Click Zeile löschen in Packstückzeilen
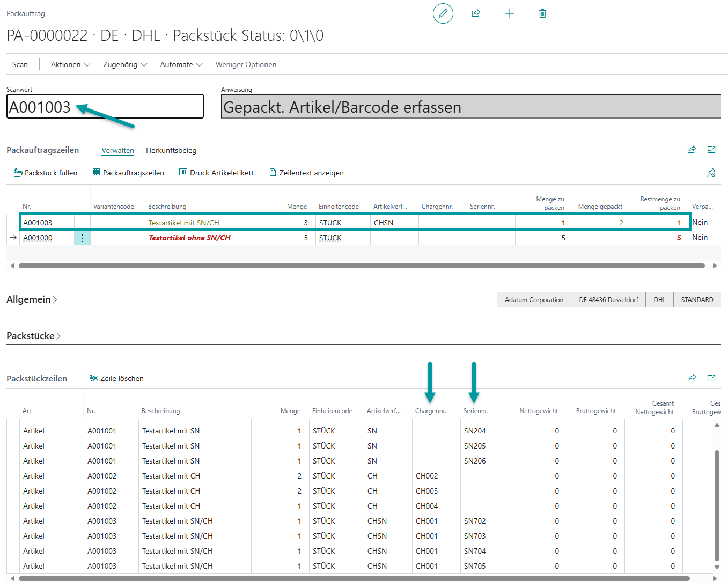 coord(116,378)
